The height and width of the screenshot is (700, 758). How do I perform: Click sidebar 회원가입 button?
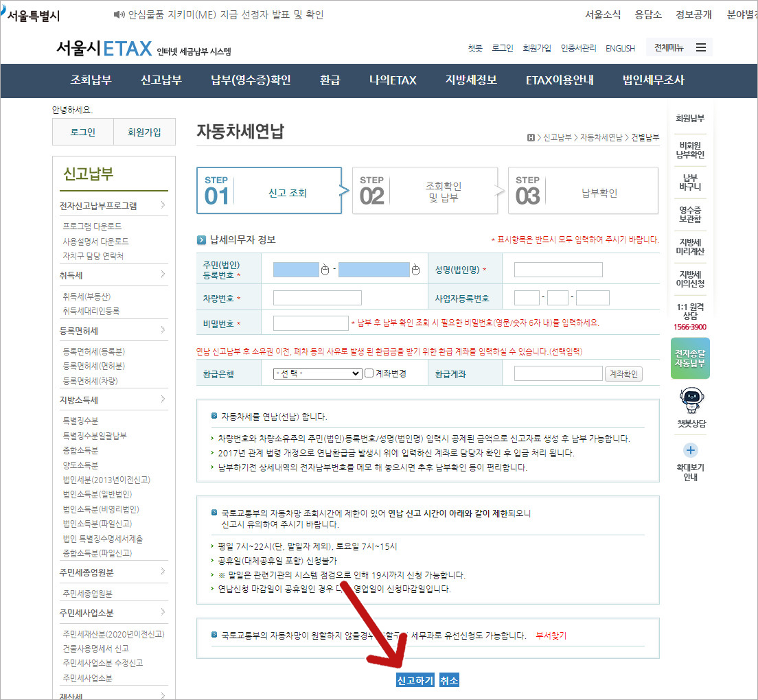(x=144, y=132)
